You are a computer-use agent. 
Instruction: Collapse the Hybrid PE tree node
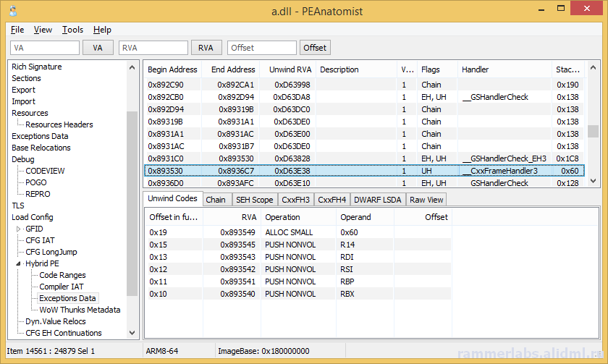tap(19, 263)
